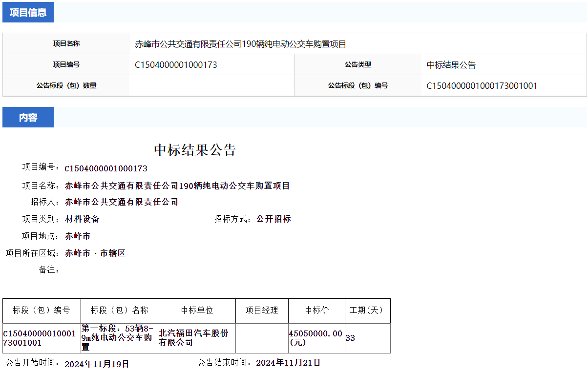
Task: Click the 项目编号 label in the info table
Action: coord(66,64)
